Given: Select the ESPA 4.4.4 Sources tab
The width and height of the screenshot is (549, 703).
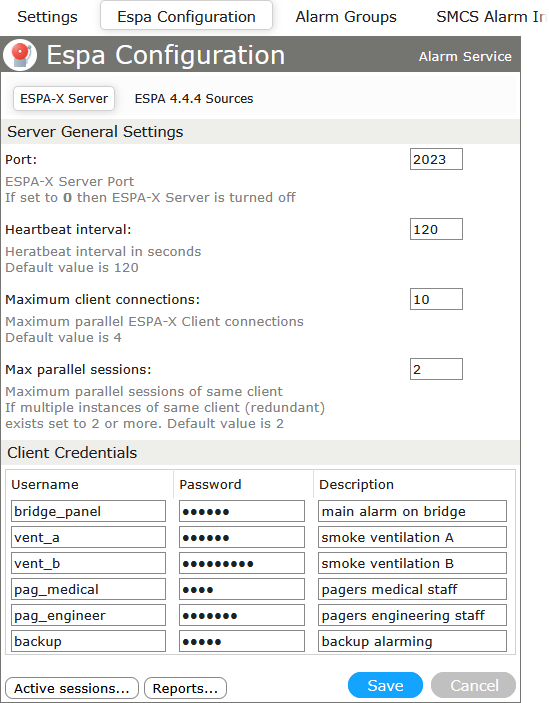Looking at the screenshot, I should tap(194, 99).
